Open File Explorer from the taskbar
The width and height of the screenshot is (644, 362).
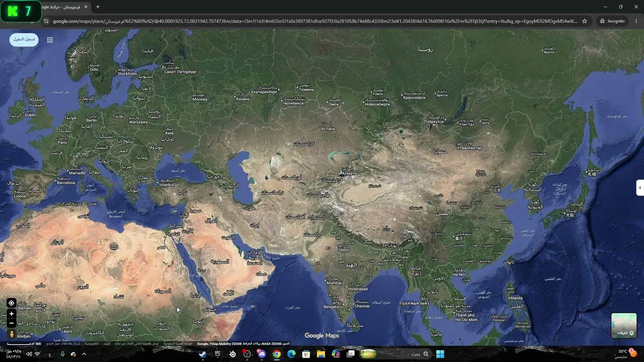pos(320,354)
